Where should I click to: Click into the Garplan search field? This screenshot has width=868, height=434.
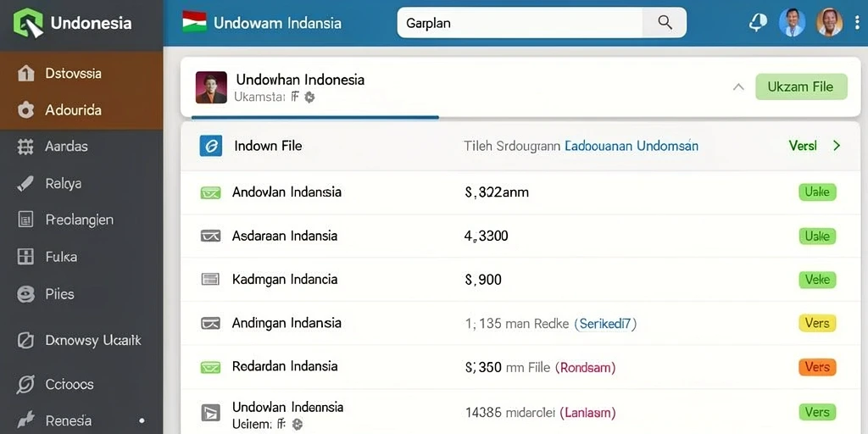pos(520,23)
